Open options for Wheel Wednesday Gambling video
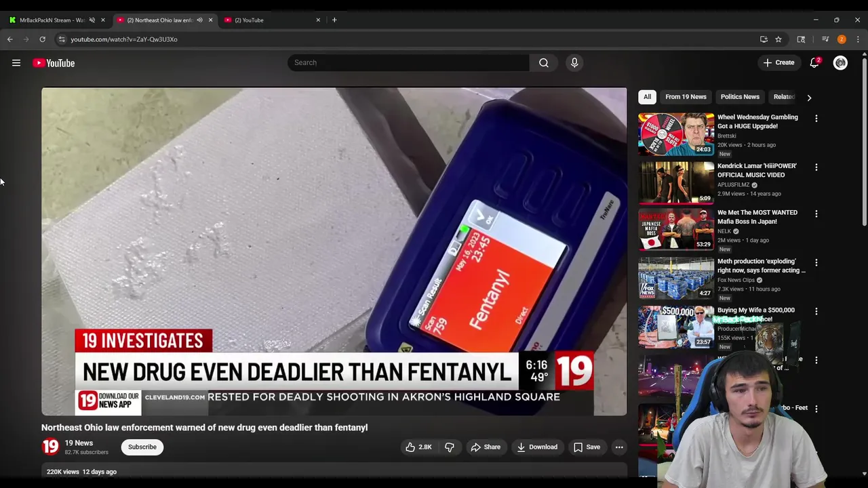Image resolution: width=868 pixels, height=488 pixels. point(816,119)
